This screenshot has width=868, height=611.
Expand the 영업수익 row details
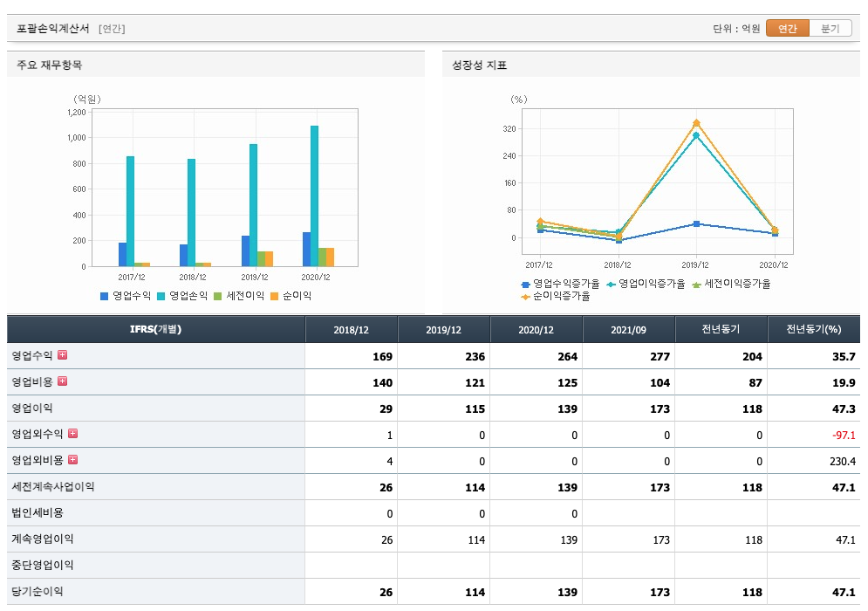63,355
